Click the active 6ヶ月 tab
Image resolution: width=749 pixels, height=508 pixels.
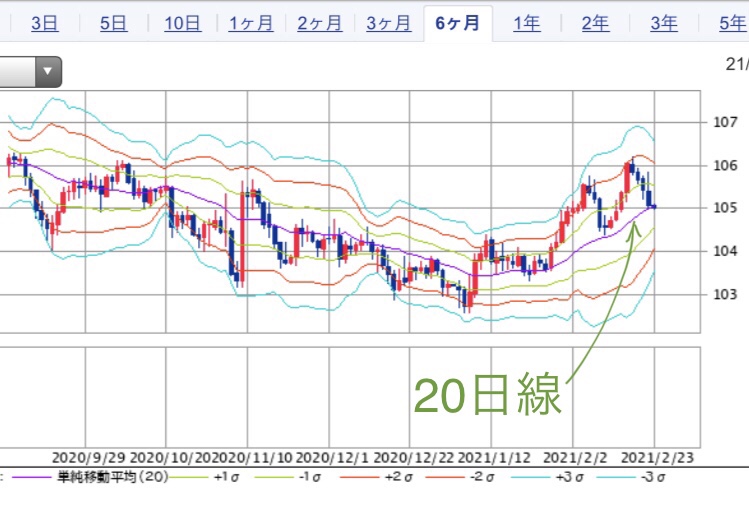tap(458, 24)
